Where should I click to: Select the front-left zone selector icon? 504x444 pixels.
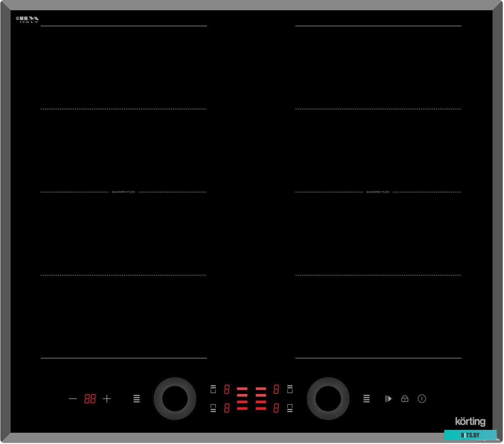tap(213, 408)
